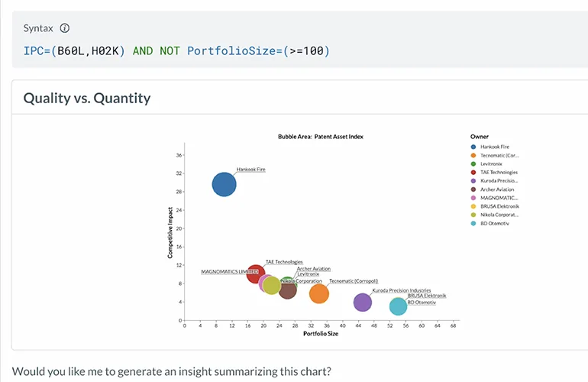Click TAE Technologies red legend dot
The width and height of the screenshot is (588, 382).
coord(474,172)
